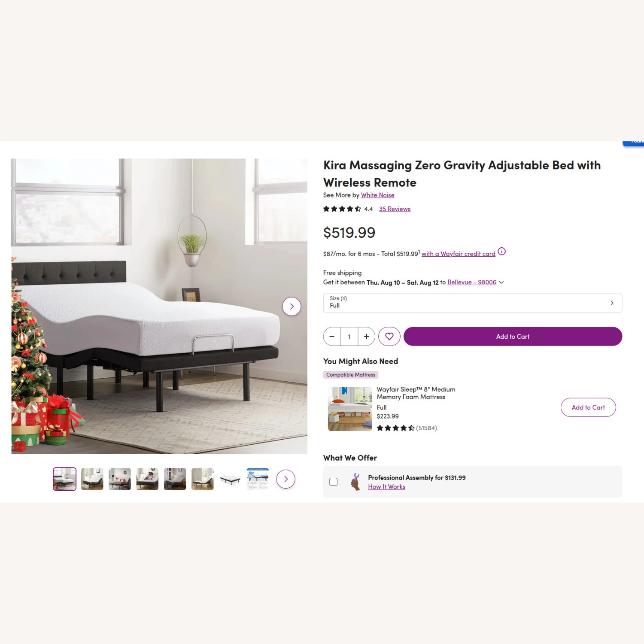Screen dimensions: 644x644
Task: Expand Bellevue - 98006 delivery location dropdown
Action: (x=476, y=283)
